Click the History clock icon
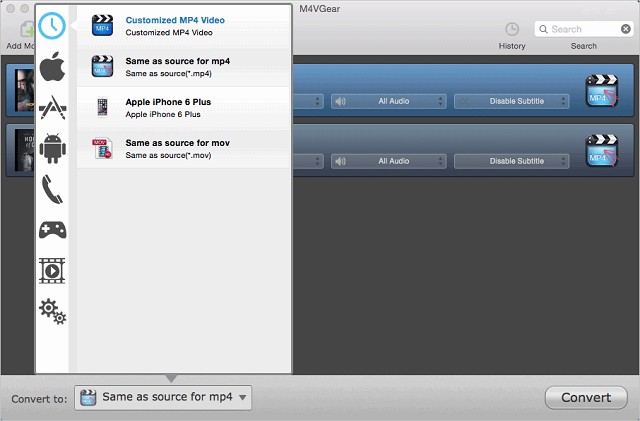 pyautogui.click(x=512, y=30)
